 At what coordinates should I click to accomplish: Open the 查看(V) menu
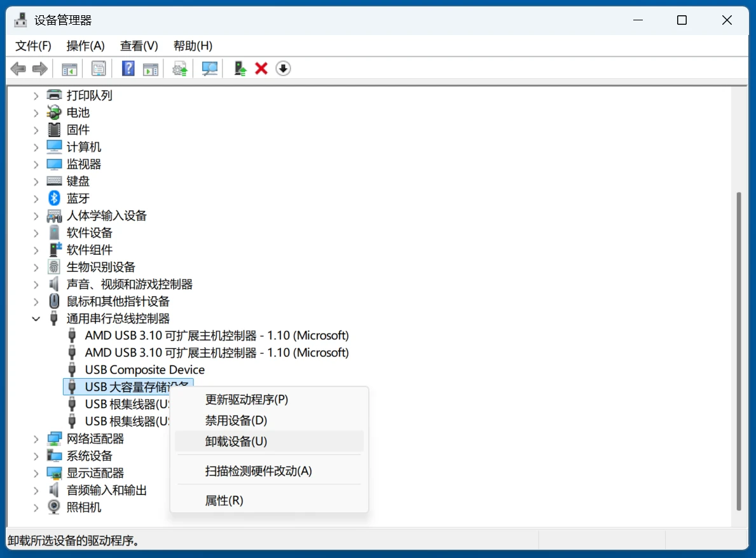pos(139,46)
